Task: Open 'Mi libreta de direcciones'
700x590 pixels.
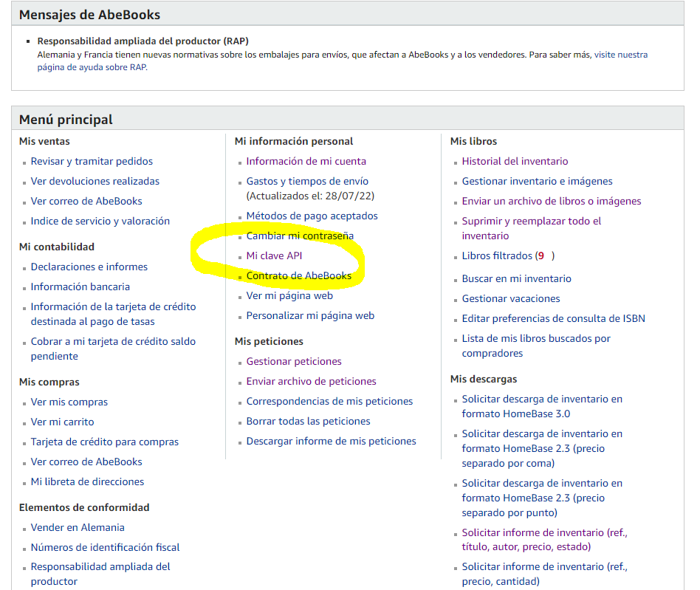Action: point(87,481)
